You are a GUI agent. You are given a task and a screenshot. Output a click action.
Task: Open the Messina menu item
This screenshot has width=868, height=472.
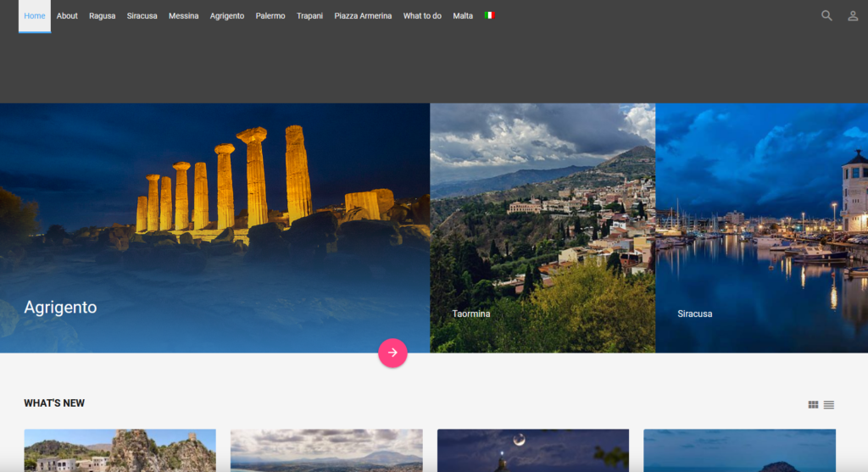pos(183,16)
